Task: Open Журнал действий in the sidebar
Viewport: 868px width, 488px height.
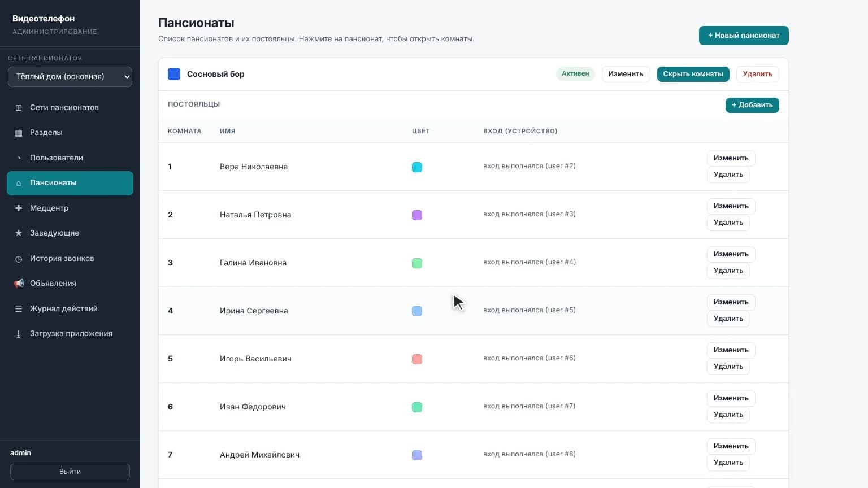Action: click(x=70, y=308)
